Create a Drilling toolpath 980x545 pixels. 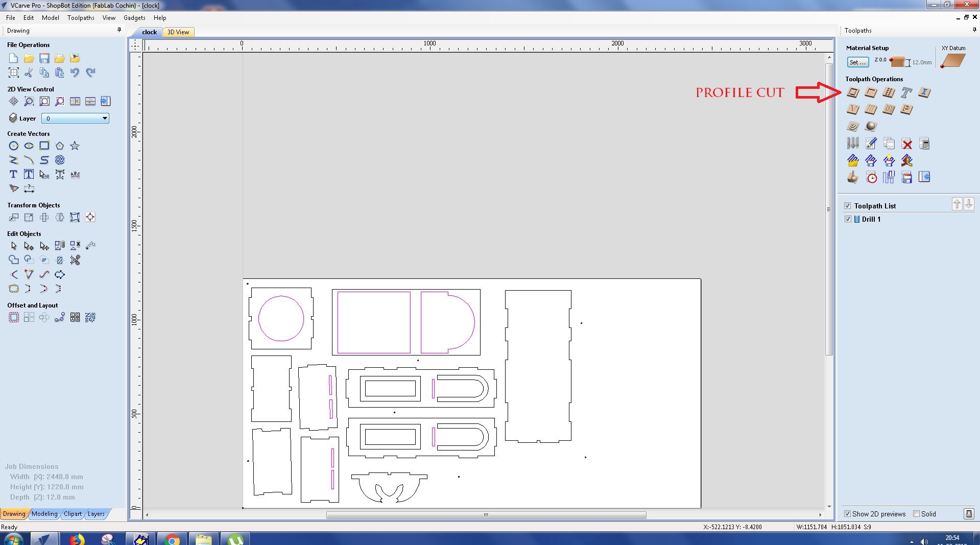click(889, 92)
